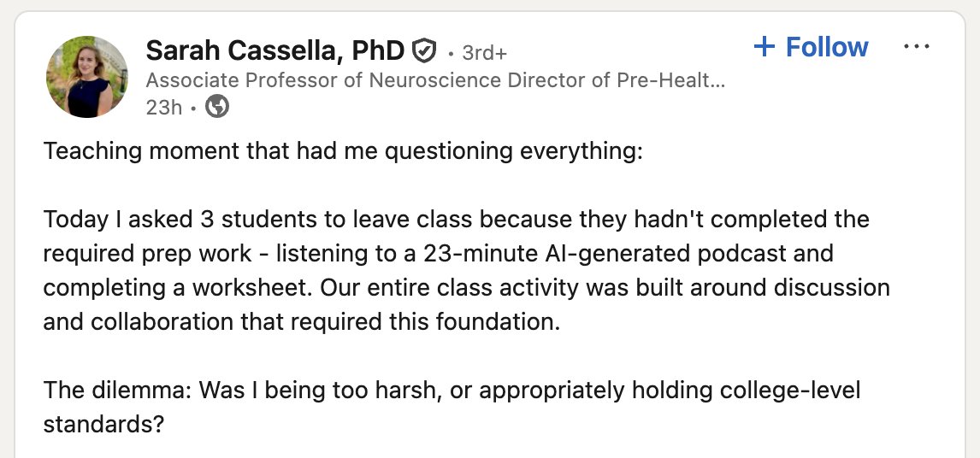Click the plus sign in the Follow button
The height and width of the screenshot is (458, 980).
764,47
